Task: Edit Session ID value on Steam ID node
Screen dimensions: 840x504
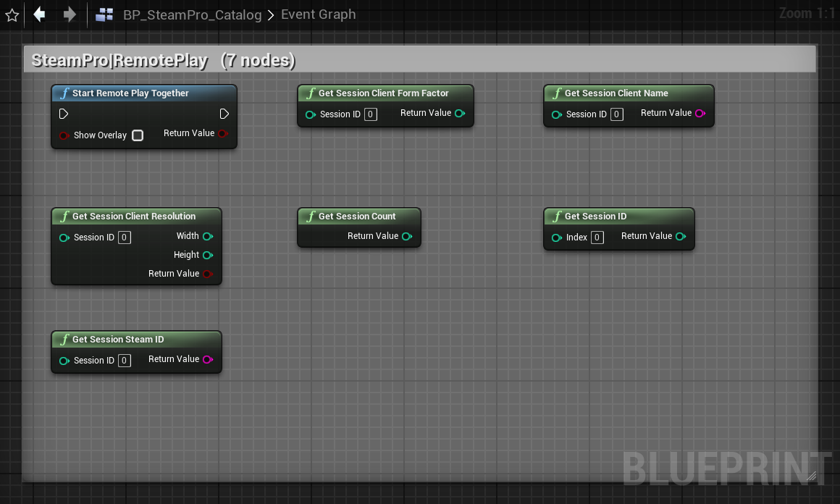Action: coord(125,361)
